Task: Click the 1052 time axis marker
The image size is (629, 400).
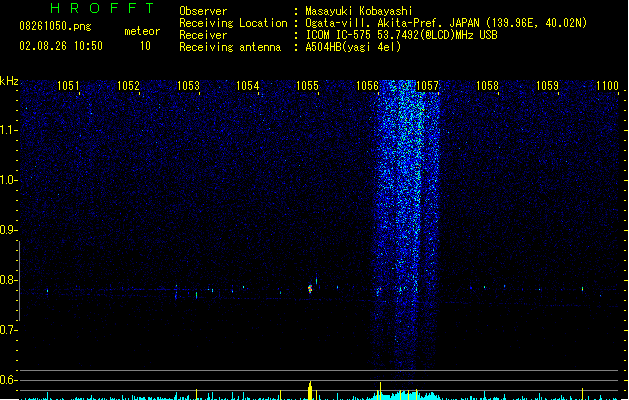Action: click(x=128, y=86)
